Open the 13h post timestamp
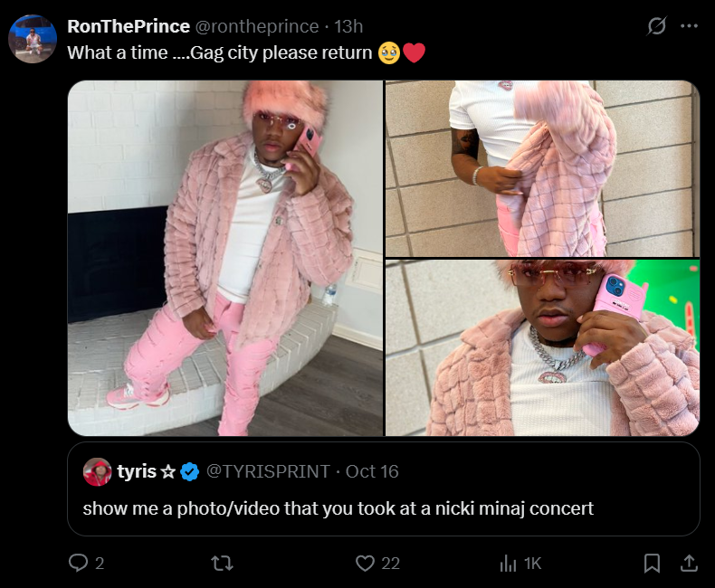The image size is (715, 588). [x=348, y=26]
